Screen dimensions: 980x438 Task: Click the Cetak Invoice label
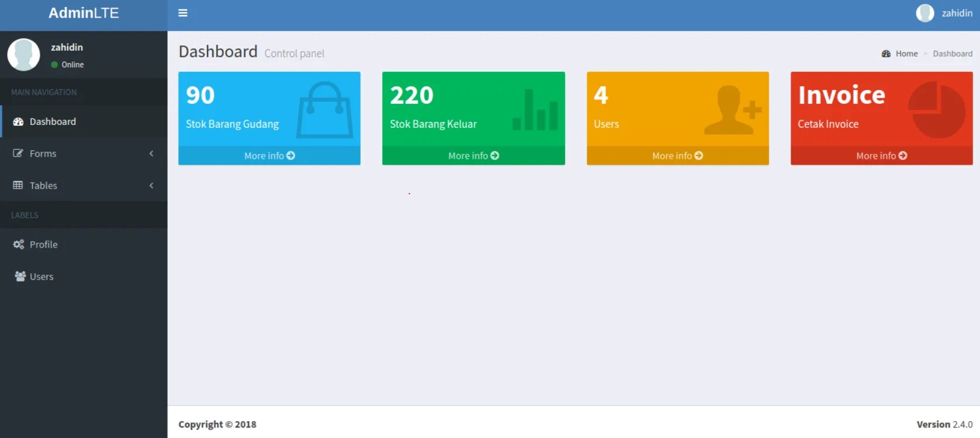[x=828, y=124]
